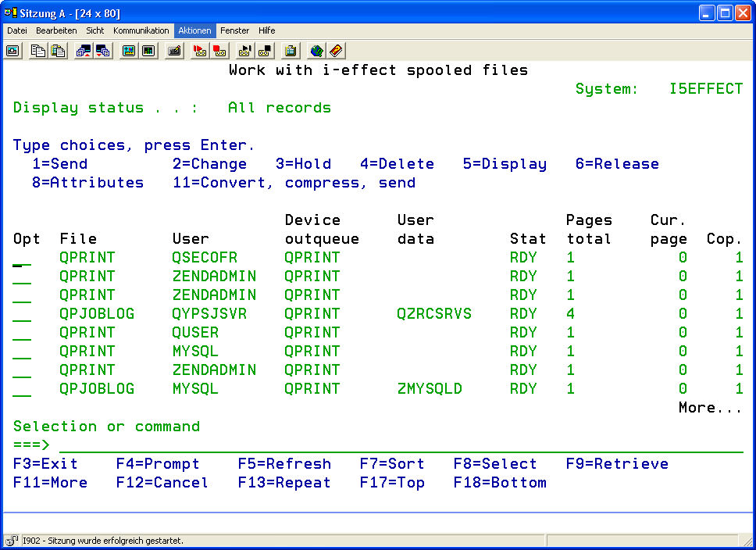The width and height of the screenshot is (756, 550).
Task: Open the color remap toolbar icon
Action: [x=148, y=51]
